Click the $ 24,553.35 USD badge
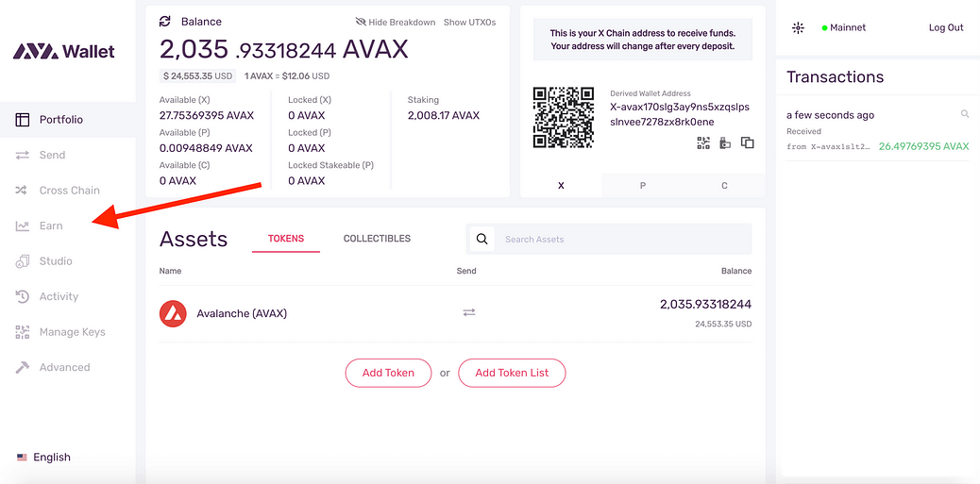This screenshot has width=980, height=484. 197,76
